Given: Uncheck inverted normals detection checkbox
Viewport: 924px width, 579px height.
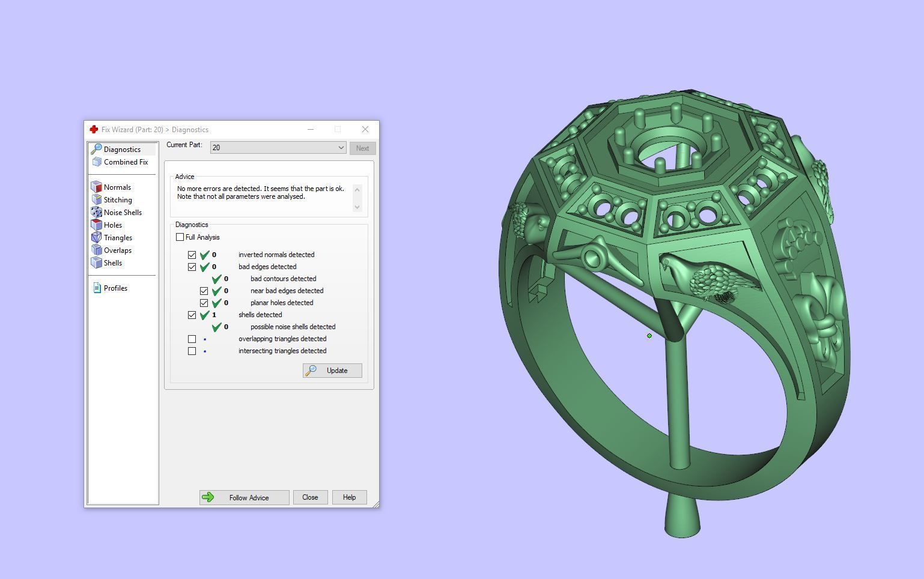Looking at the screenshot, I should pos(192,255).
